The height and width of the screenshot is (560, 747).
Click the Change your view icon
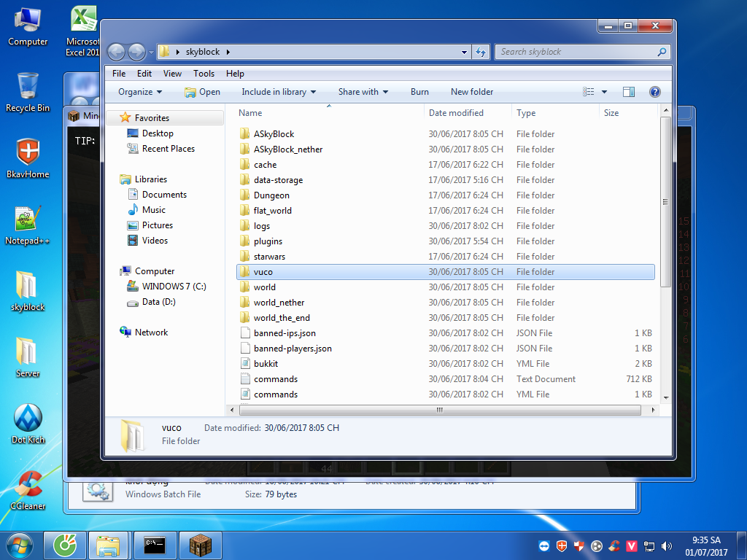pos(589,92)
